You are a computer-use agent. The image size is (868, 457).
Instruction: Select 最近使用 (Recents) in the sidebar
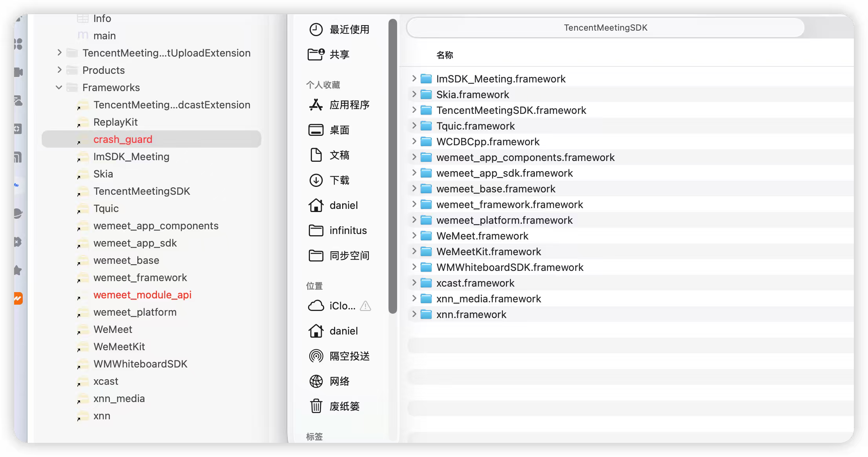(x=349, y=29)
